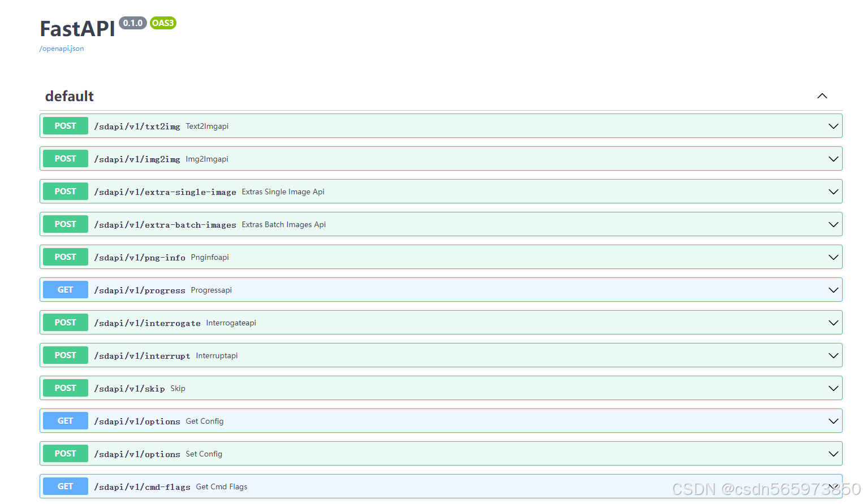Click the Interruptapi description

pyautogui.click(x=217, y=355)
